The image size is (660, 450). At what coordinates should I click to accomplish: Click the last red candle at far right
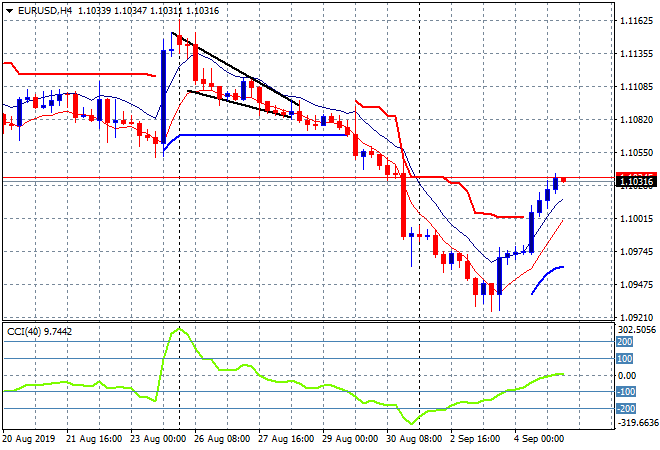click(564, 180)
